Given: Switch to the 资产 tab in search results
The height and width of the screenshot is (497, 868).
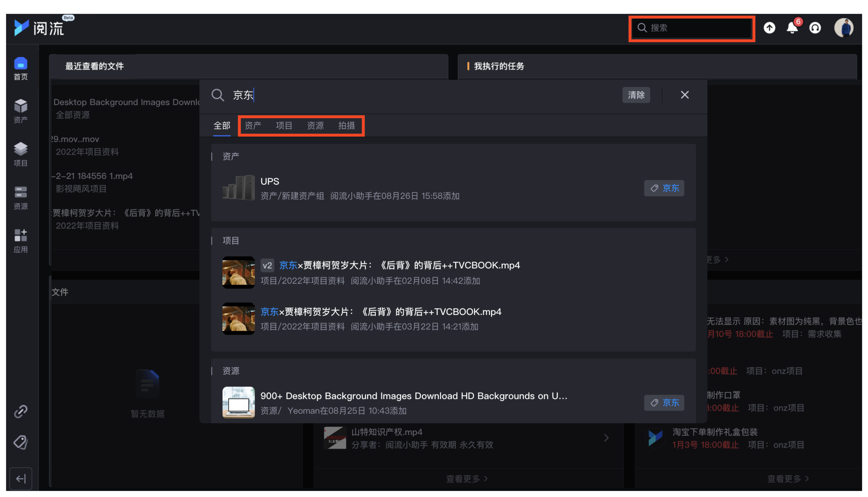Looking at the screenshot, I should point(253,126).
